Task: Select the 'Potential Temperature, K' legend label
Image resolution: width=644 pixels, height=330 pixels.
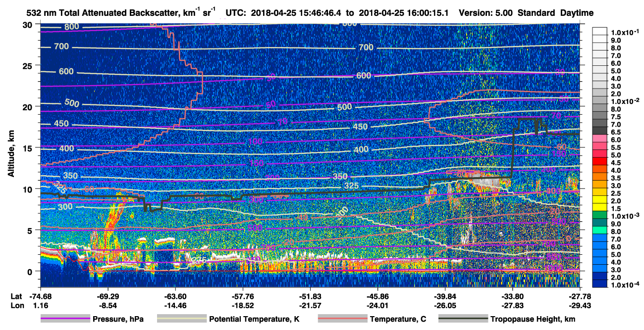Action: 255,319
